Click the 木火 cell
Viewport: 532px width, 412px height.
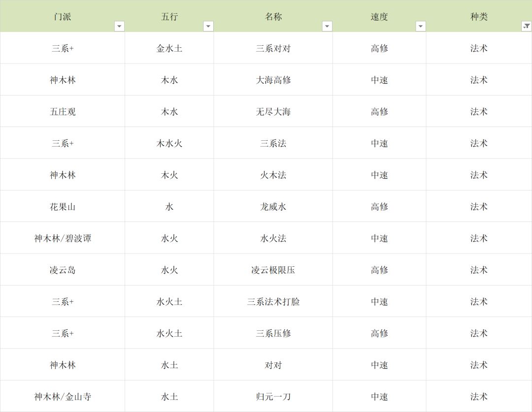coord(169,175)
